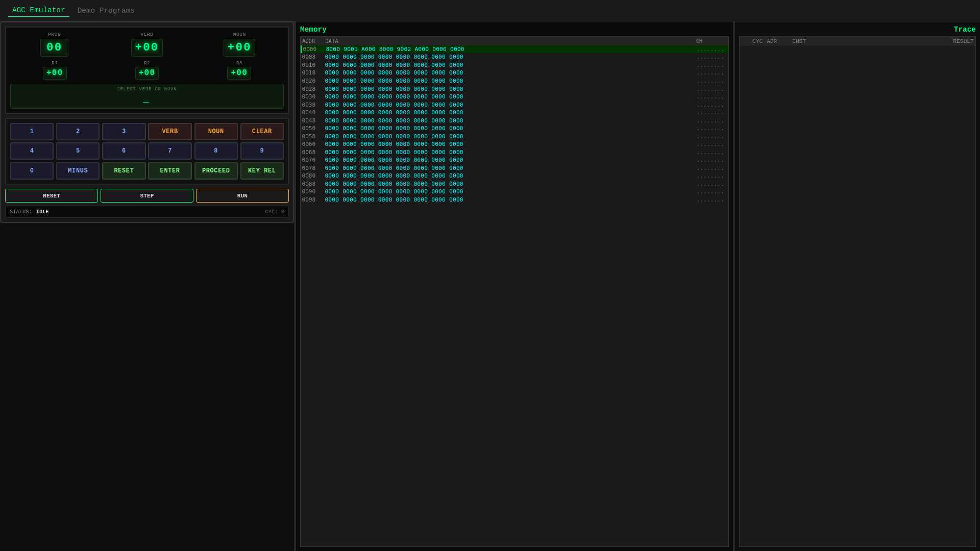Screen dimensions: 980x551
Task: Click the KEY REL button
Action: tap(262, 171)
